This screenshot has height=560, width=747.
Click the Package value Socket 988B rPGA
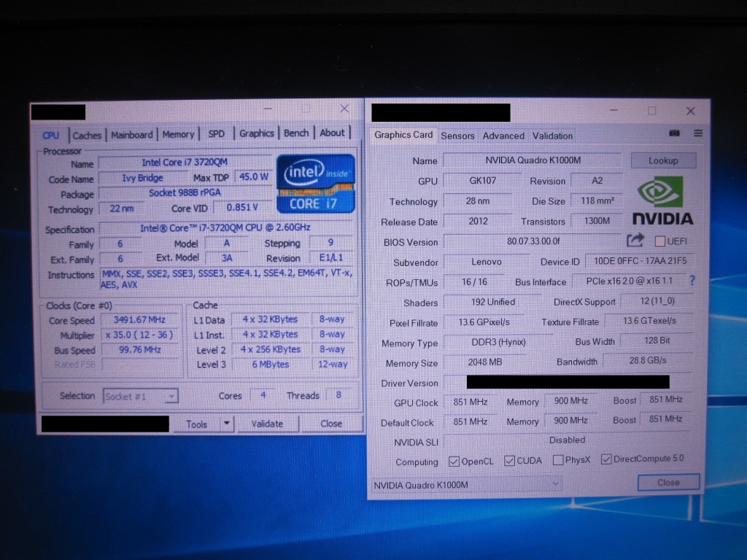click(185, 192)
